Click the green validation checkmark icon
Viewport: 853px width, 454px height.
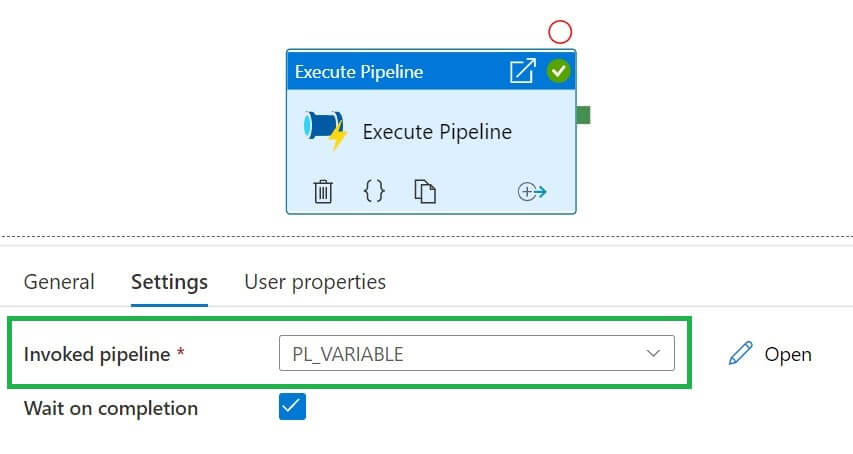558,71
